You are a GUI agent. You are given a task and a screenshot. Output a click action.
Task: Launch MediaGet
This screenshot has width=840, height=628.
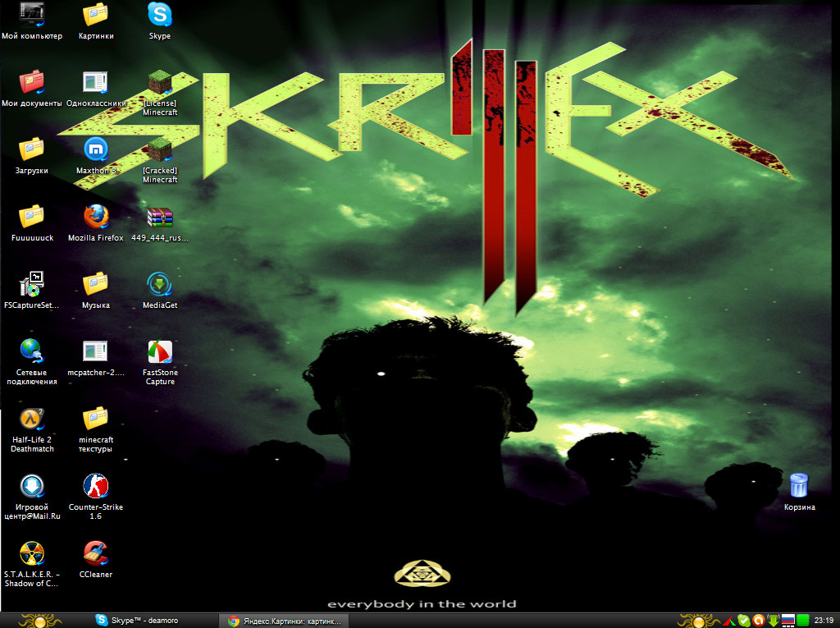click(x=160, y=290)
